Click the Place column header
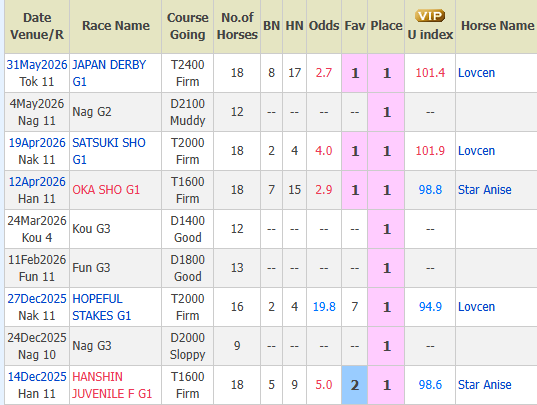537x405 pixels. [386, 26]
